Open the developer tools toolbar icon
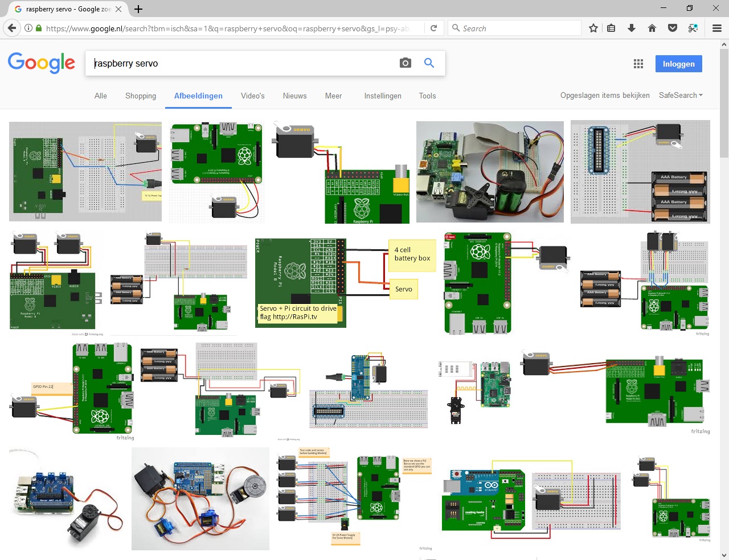 click(x=693, y=28)
